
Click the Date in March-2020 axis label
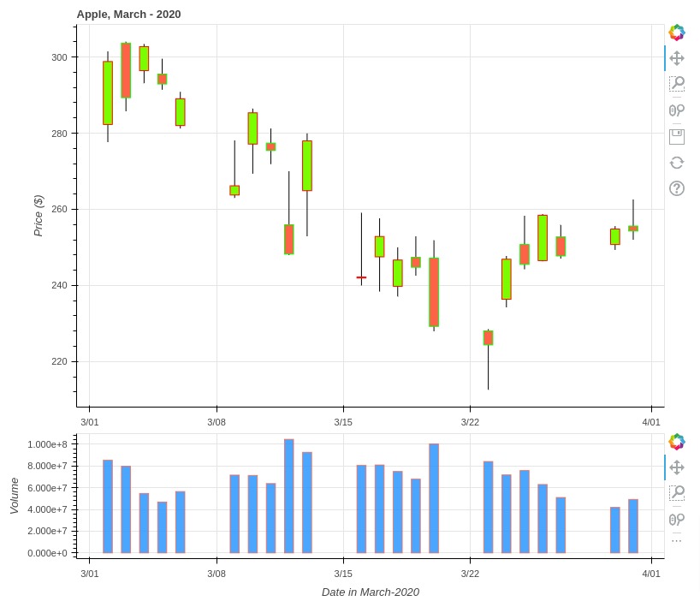click(370, 592)
